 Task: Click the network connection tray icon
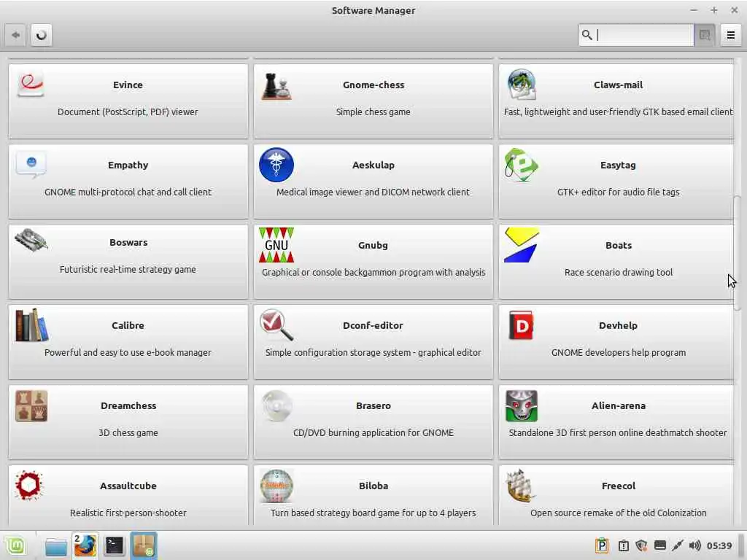[x=677, y=545]
